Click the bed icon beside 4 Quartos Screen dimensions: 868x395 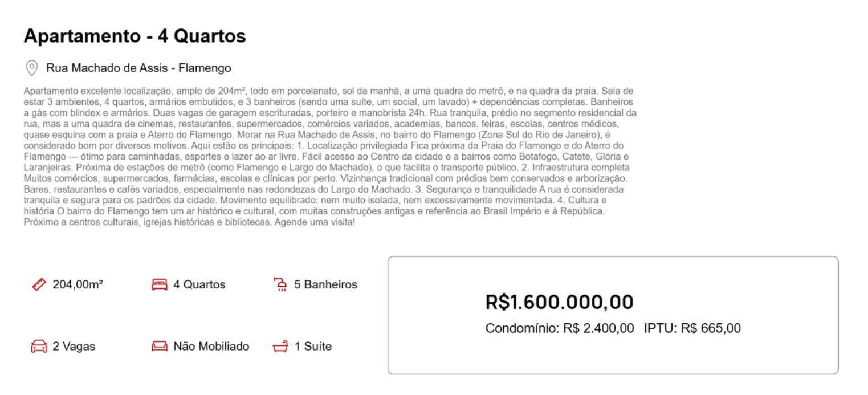pyautogui.click(x=160, y=284)
